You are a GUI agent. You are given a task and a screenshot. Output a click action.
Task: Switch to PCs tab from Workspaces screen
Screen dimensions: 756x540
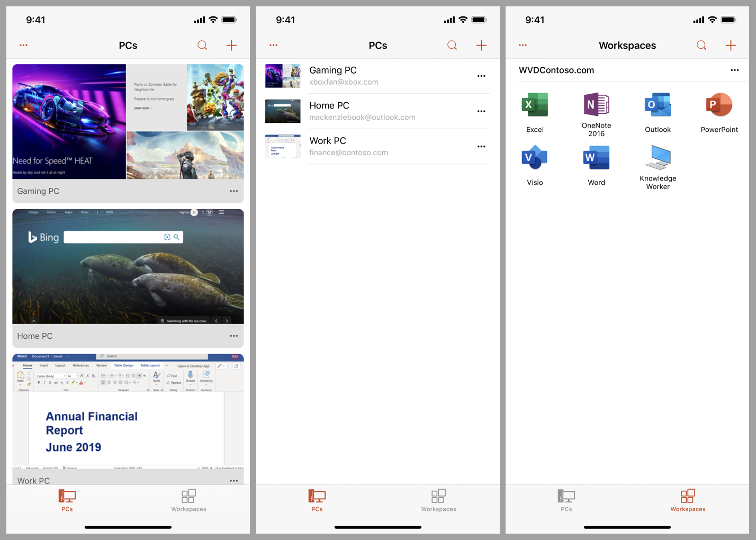click(566, 500)
